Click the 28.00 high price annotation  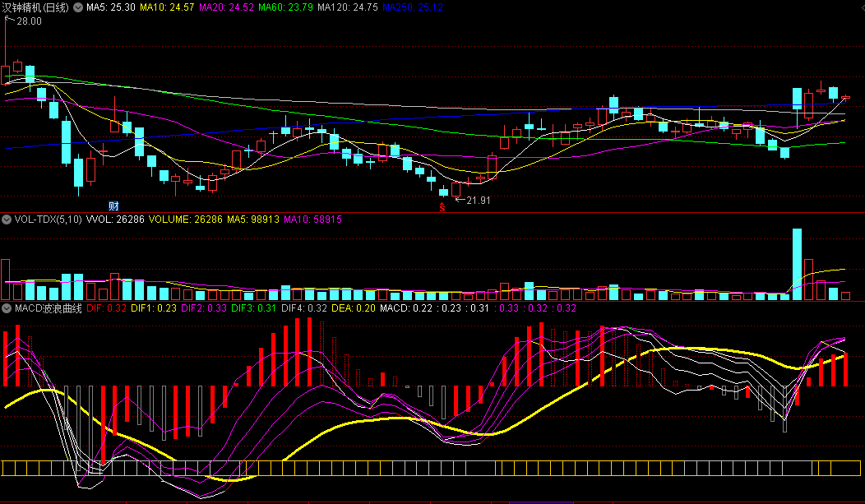click(x=29, y=21)
